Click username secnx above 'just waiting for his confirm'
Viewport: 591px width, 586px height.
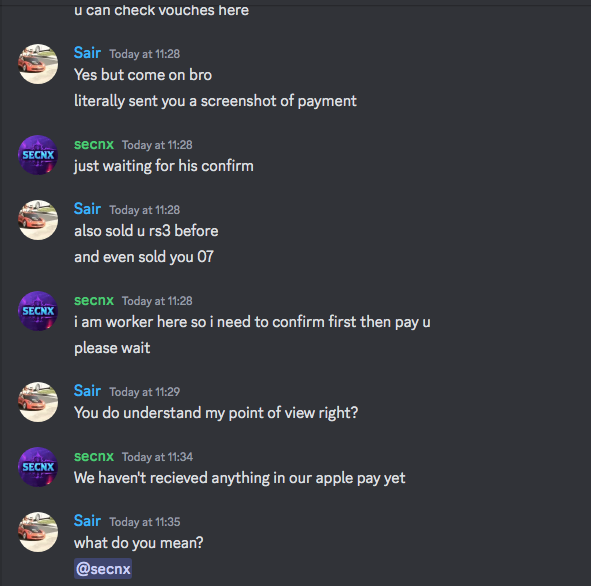coord(94,144)
